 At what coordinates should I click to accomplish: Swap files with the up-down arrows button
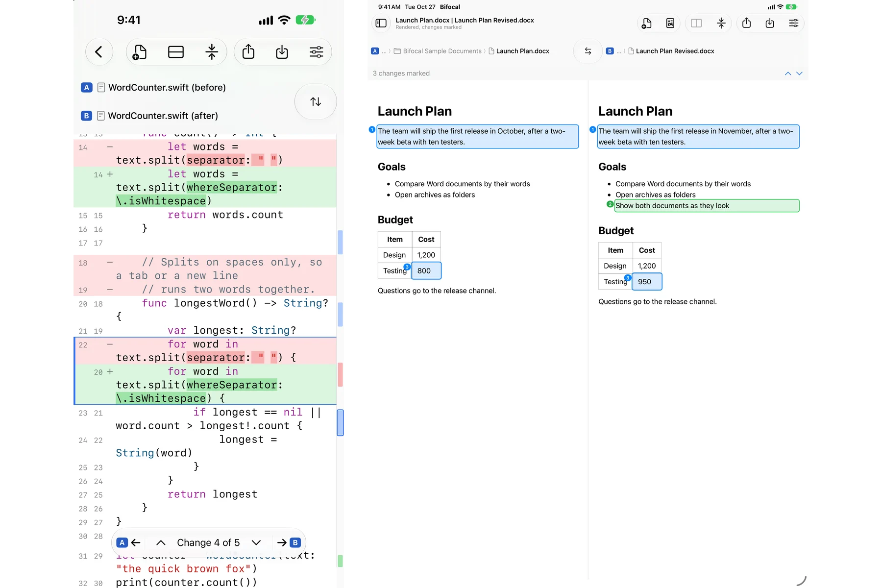click(x=316, y=101)
